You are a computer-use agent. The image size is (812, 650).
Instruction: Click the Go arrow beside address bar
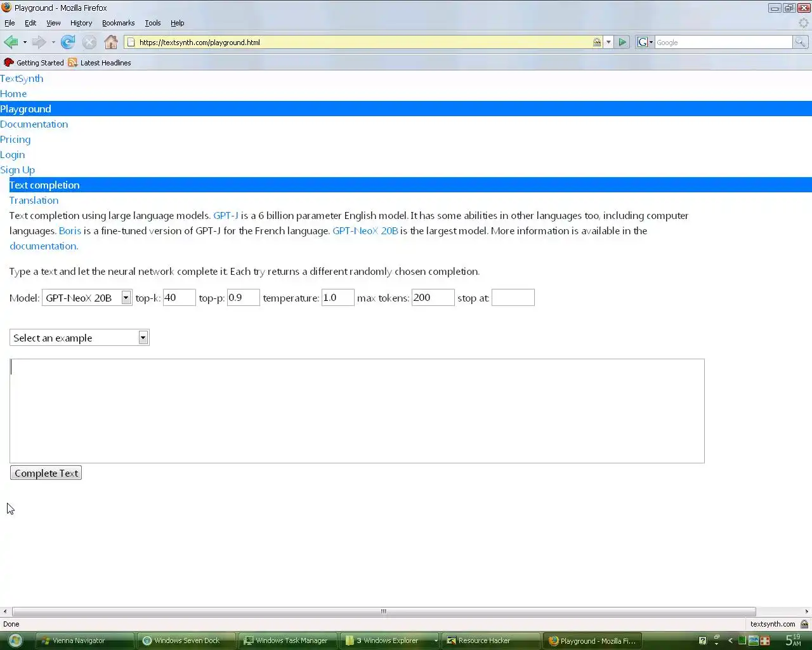(622, 43)
